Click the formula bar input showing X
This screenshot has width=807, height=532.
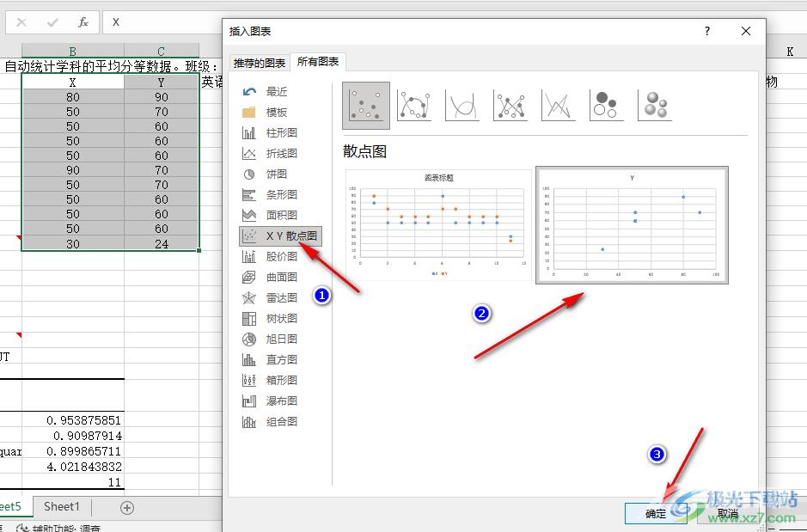[162, 22]
